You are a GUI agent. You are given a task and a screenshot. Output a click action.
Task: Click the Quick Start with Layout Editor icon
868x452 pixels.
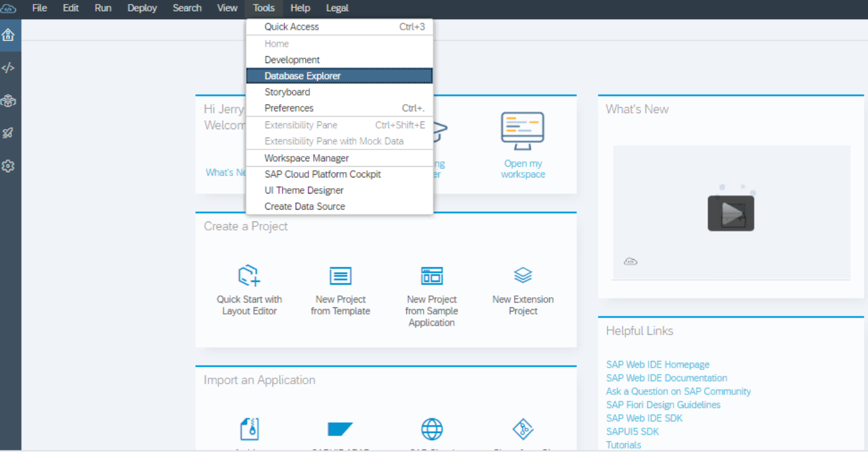pos(249,276)
